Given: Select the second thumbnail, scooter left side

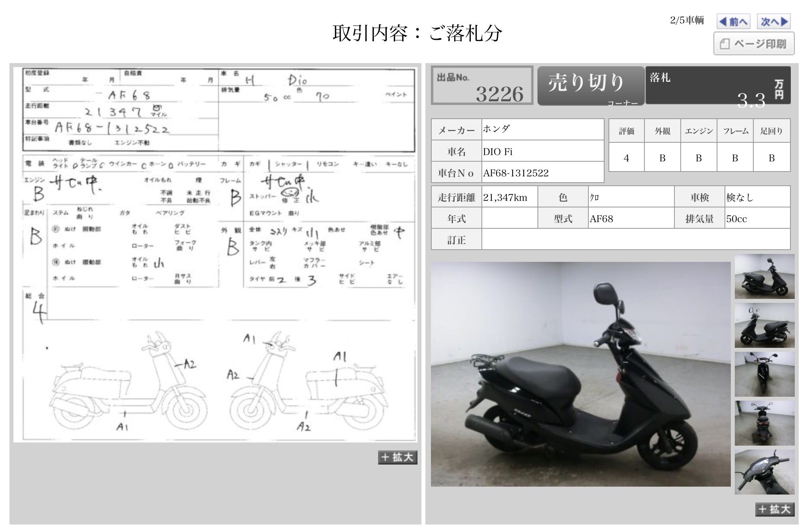Looking at the screenshot, I should point(764,325).
